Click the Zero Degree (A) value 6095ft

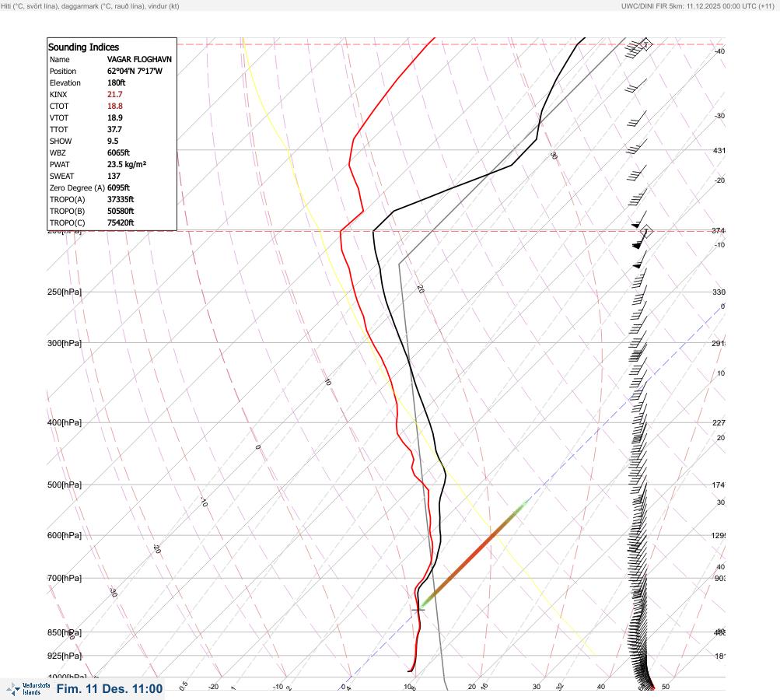[118, 187]
